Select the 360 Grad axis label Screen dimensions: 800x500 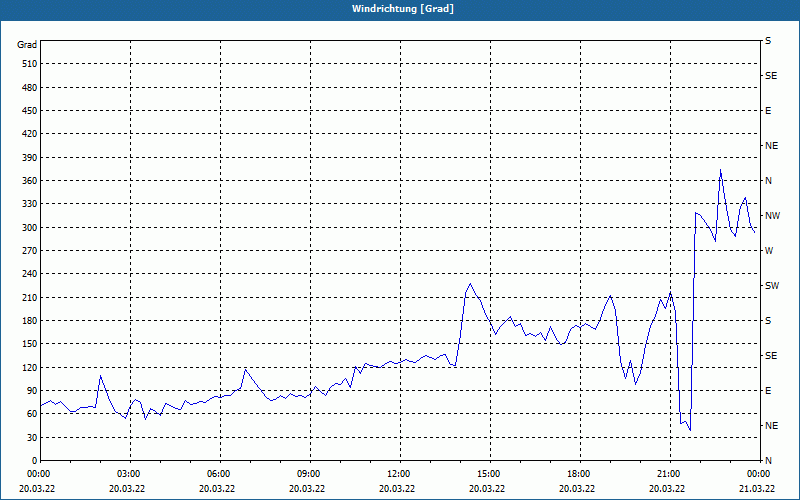tap(28, 181)
